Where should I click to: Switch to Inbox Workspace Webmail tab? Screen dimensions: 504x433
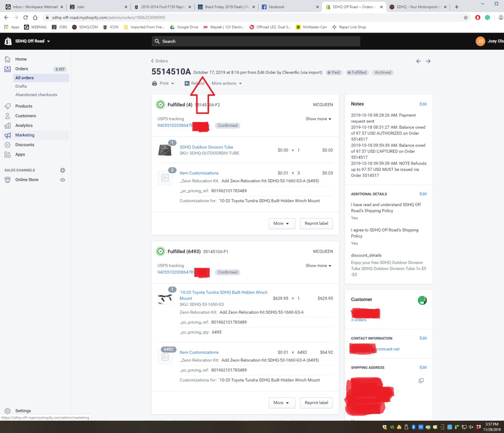click(x=34, y=7)
